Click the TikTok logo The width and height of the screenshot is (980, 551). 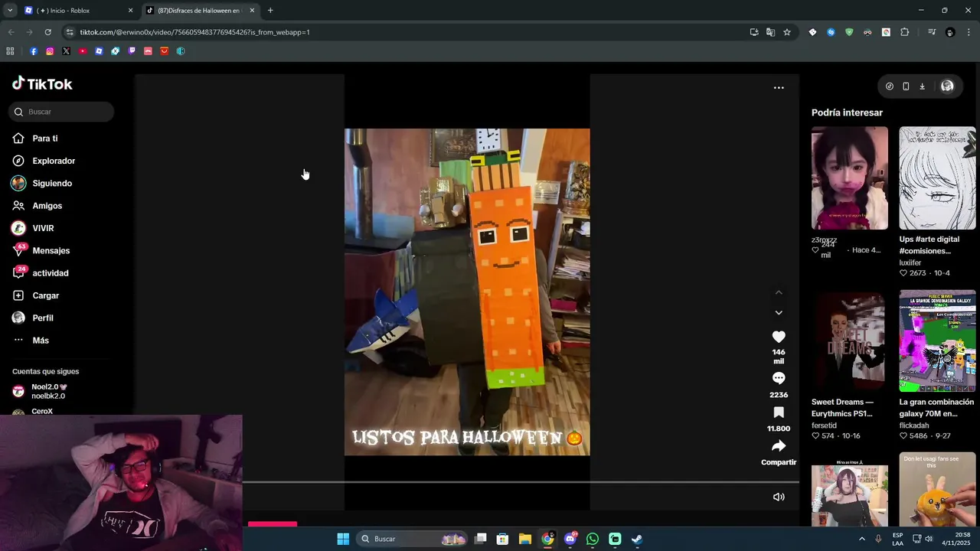point(42,84)
